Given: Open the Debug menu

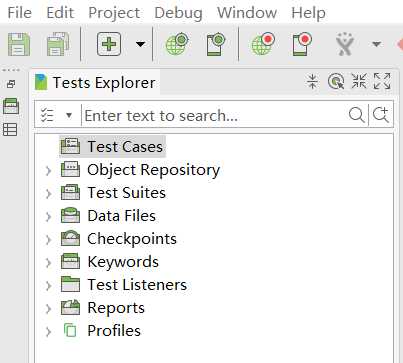Looking at the screenshot, I should [178, 13].
